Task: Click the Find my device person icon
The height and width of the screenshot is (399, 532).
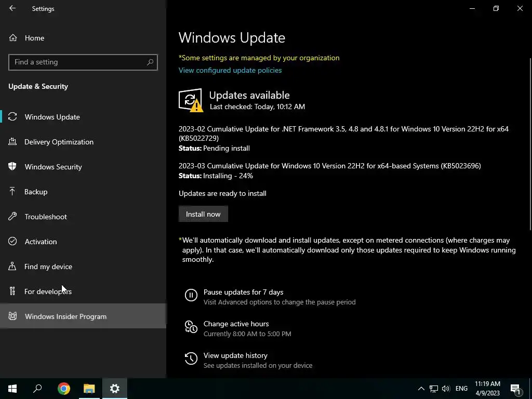Action: tap(12, 267)
